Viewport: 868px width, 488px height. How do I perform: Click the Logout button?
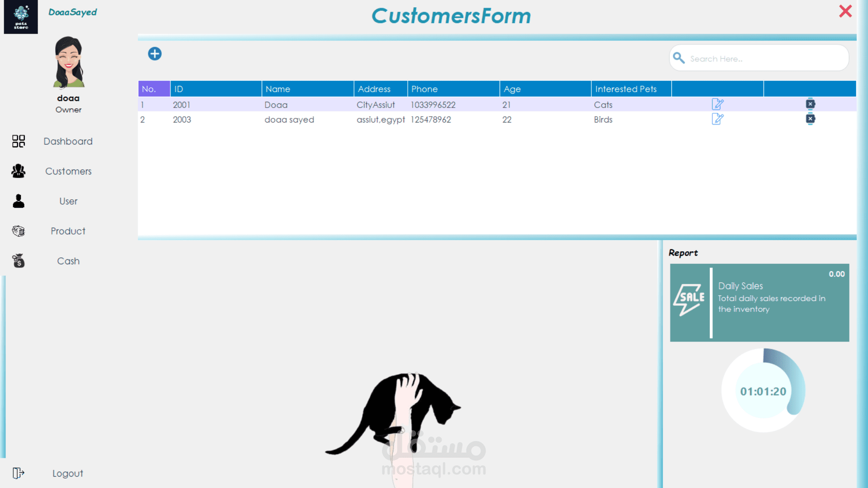coord(67,473)
